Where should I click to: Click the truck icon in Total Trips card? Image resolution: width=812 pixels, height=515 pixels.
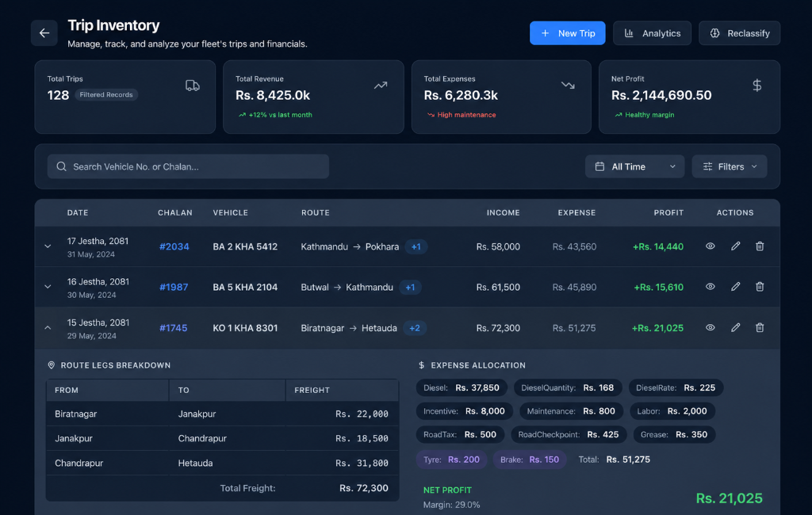pyautogui.click(x=193, y=86)
